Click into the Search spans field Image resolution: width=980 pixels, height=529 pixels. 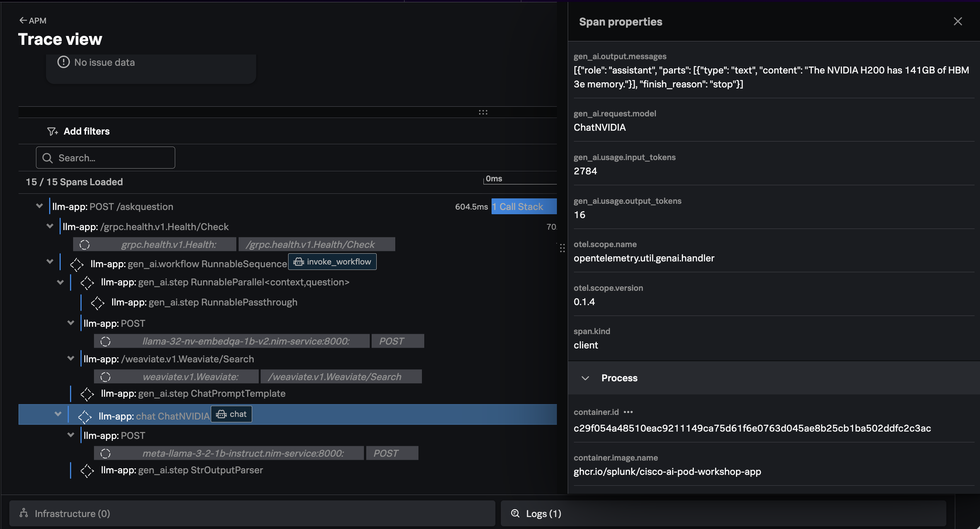112,158
